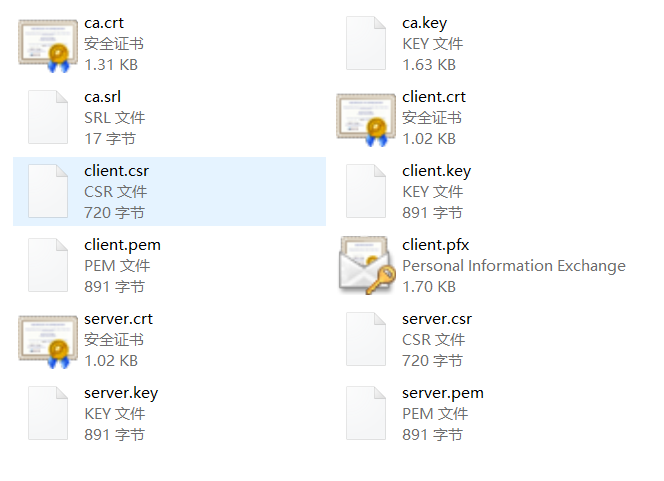
Task: Click the server.pem file icon
Action: (366, 414)
